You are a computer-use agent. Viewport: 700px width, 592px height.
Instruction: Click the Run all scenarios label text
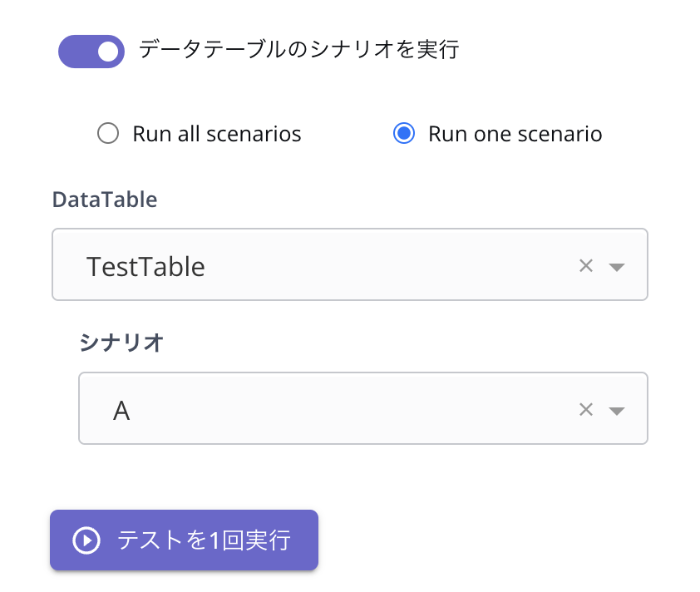(x=216, y=134)
